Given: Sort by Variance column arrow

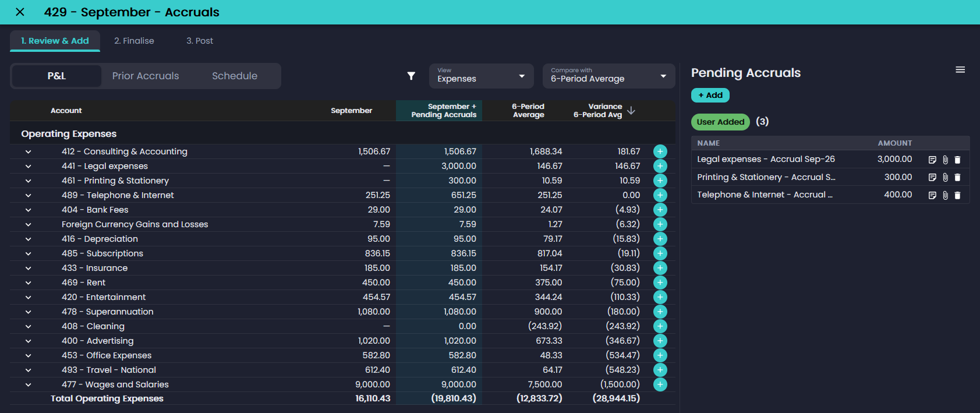Looking at the screenshot, I should coord(631,111).
